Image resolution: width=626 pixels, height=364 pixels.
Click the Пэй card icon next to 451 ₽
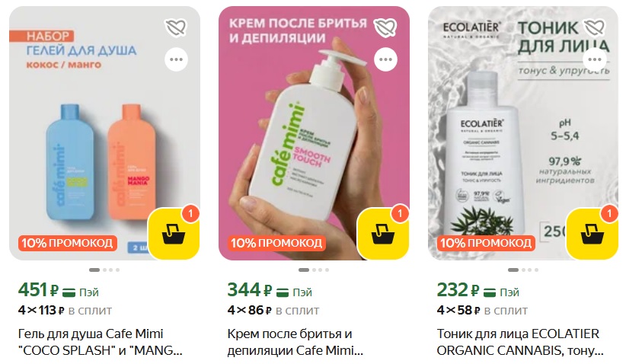pos(69,292)
